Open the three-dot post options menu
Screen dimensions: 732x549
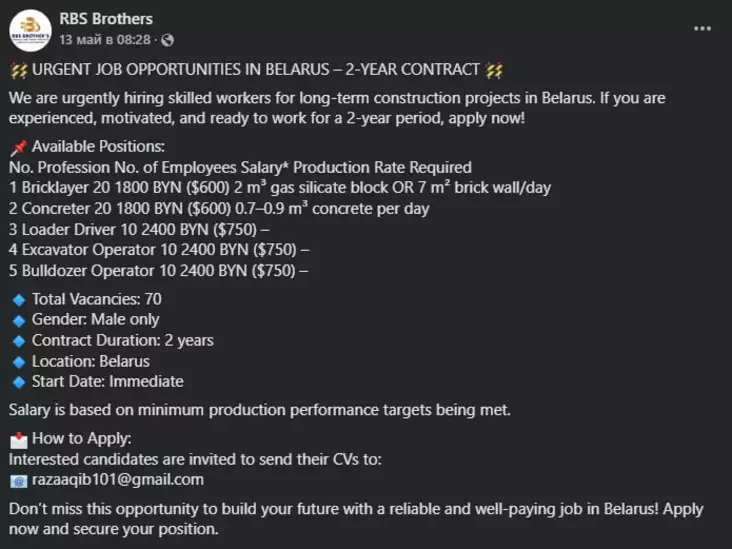click(x=702, y=28)
